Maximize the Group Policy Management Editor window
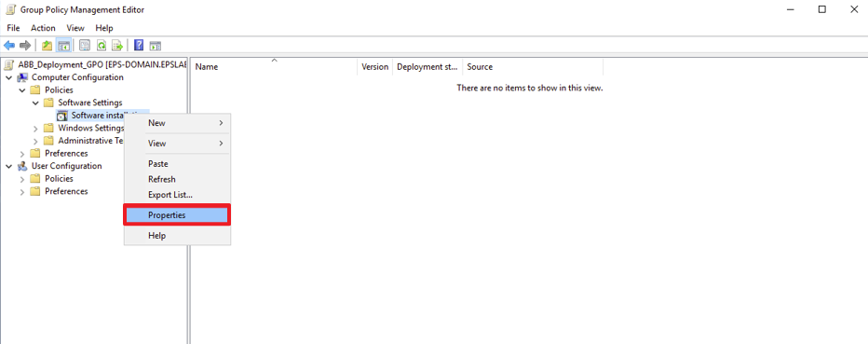 [x=822, y=9]
